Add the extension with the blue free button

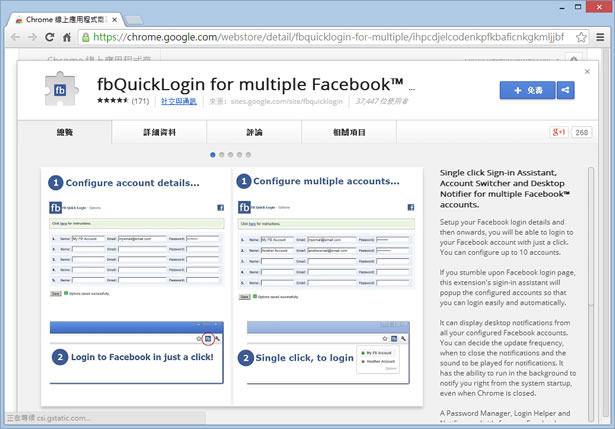[x=528, y=90]
